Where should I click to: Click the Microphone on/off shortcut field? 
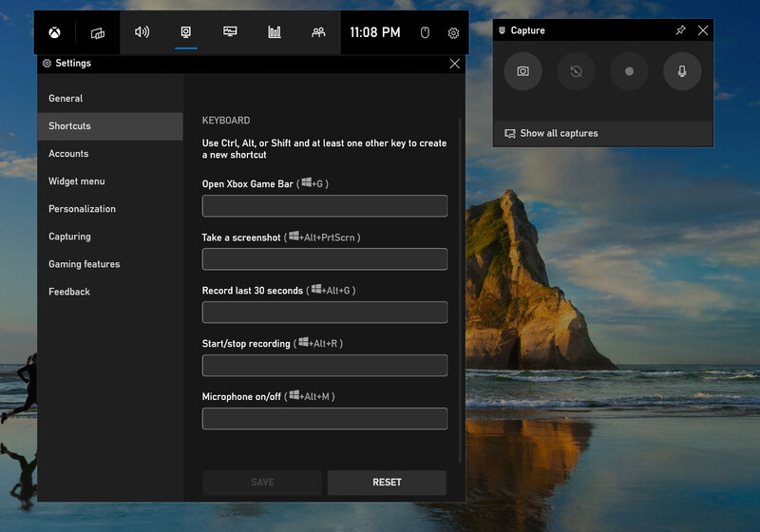coord(325,419)
